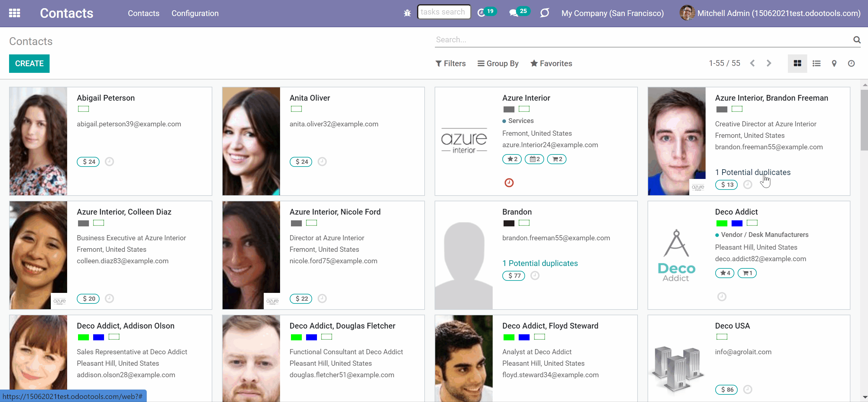The image size is (868, 402).
Task: Switch to Activity view clock icon
Action: pyautogui.click(x=851, y=63)
